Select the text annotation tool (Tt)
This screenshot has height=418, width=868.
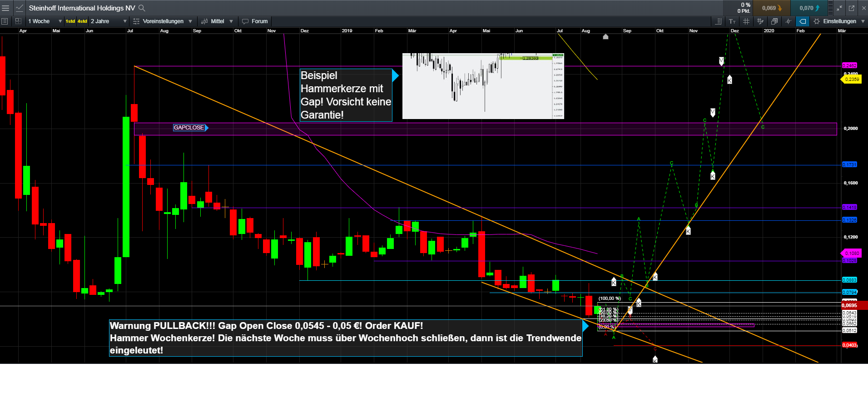tap(733, 21)
